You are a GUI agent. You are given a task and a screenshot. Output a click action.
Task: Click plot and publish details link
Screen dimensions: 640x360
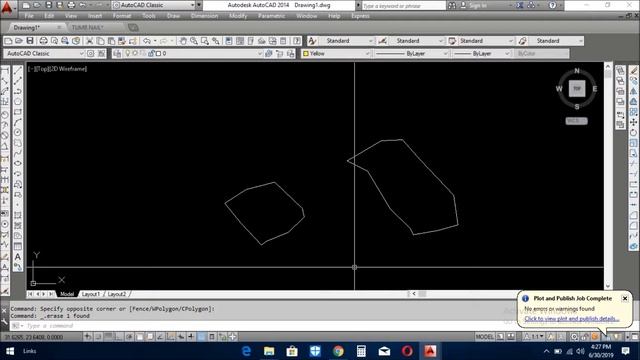[x=571, y=319]
